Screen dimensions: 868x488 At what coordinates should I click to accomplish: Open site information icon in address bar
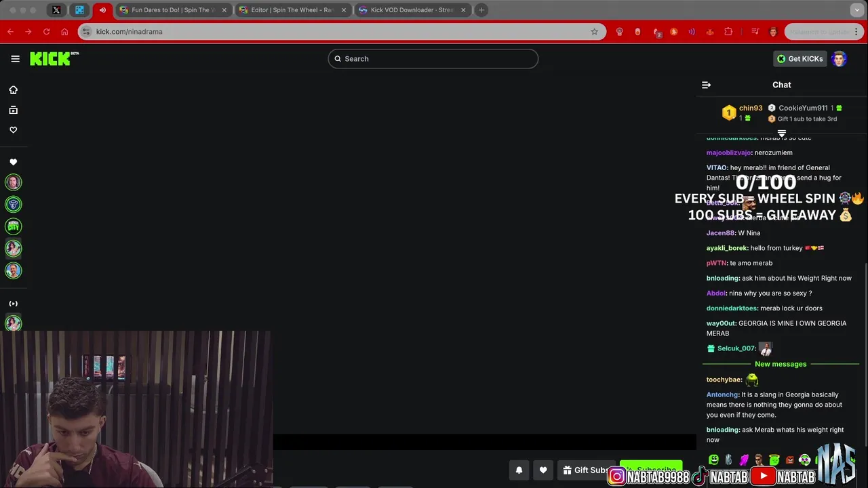pyautogui.click(x=85, y=32)
